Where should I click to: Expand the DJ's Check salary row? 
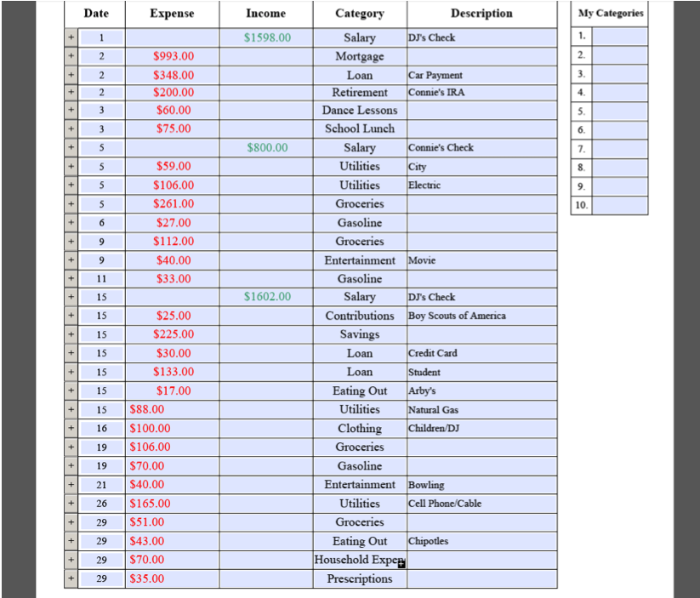point(71,37)
